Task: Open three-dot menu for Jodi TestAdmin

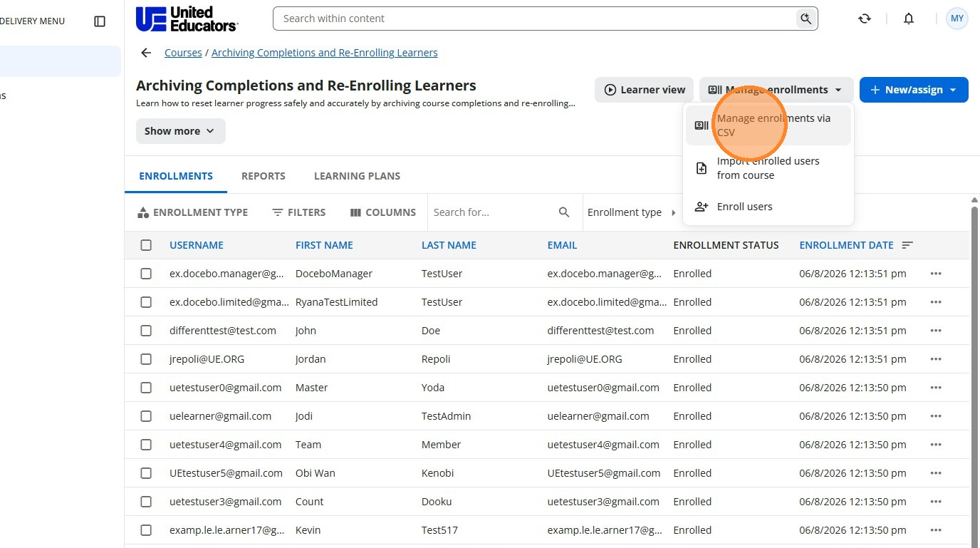Action: tap(936, 416)
